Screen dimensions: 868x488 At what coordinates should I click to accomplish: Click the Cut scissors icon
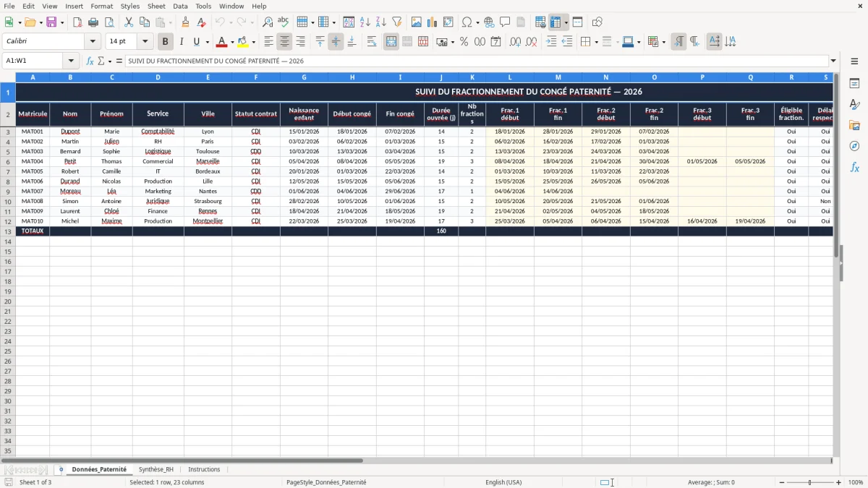[x=129, y=22]
